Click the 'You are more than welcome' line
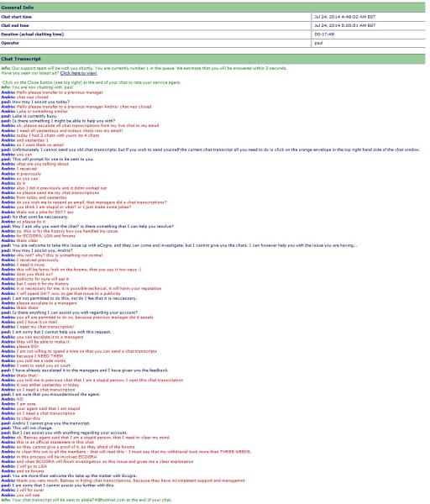This screenshot has width=430, height=504. click(x=69, y=475)
